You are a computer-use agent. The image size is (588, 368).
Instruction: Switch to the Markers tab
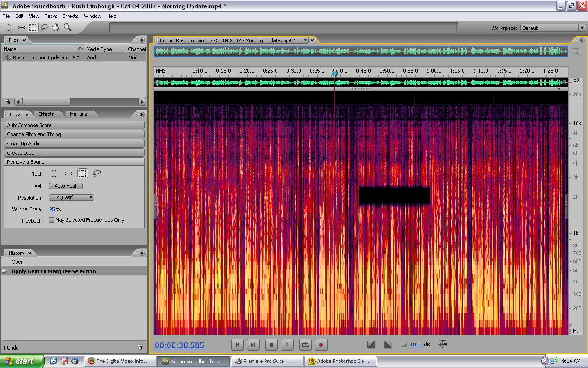click(x=79, y=114)
